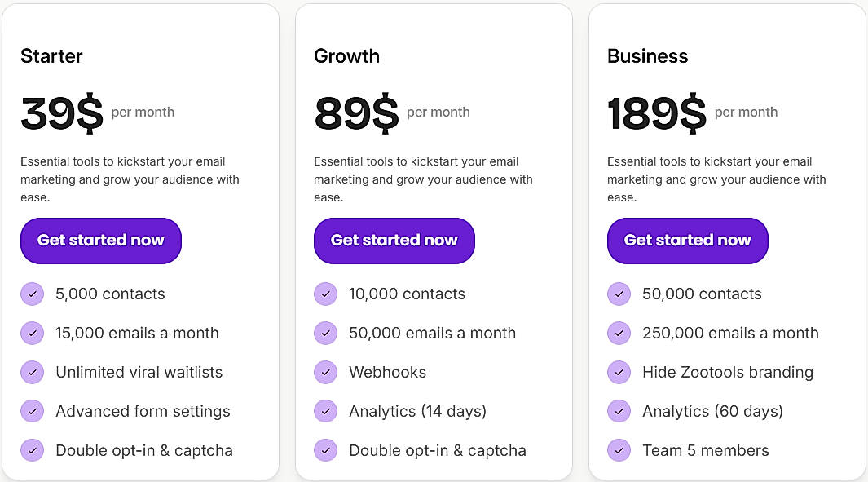Click the checkmark beside Team 5 members

click(619, 450)
